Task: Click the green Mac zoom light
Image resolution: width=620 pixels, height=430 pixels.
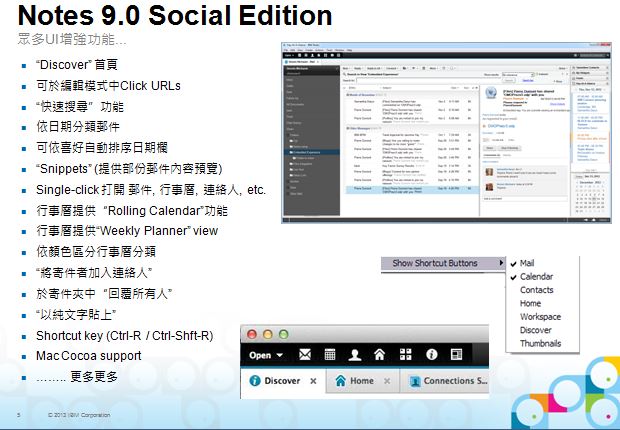Action: point(284,334)
